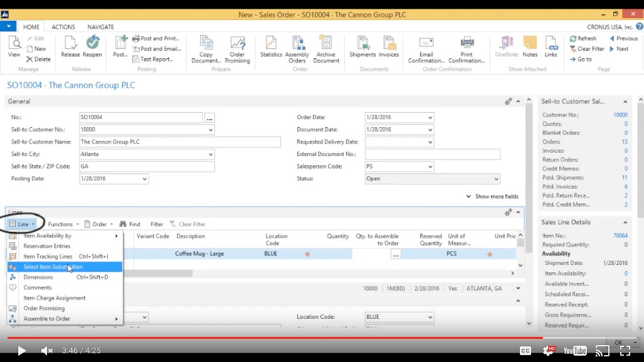Open Assembly Orders
644x362 pixels.
pos(297,49)
